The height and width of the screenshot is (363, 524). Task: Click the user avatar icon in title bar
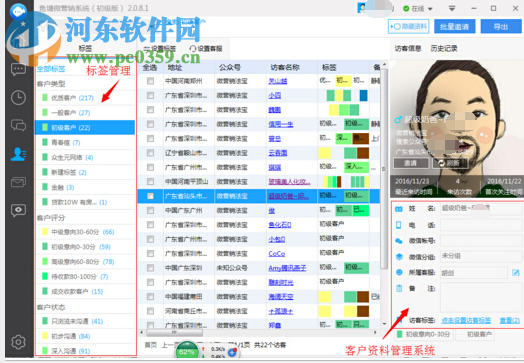pos(361,8)
